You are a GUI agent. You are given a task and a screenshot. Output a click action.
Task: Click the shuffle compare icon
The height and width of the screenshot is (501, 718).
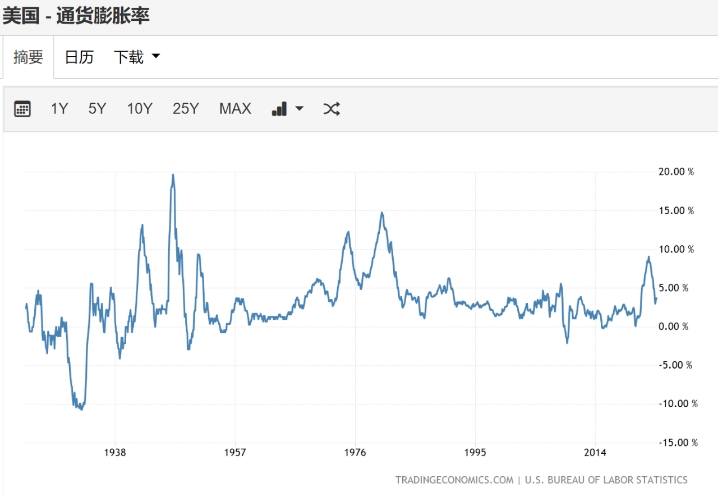[x=332, y=109]
